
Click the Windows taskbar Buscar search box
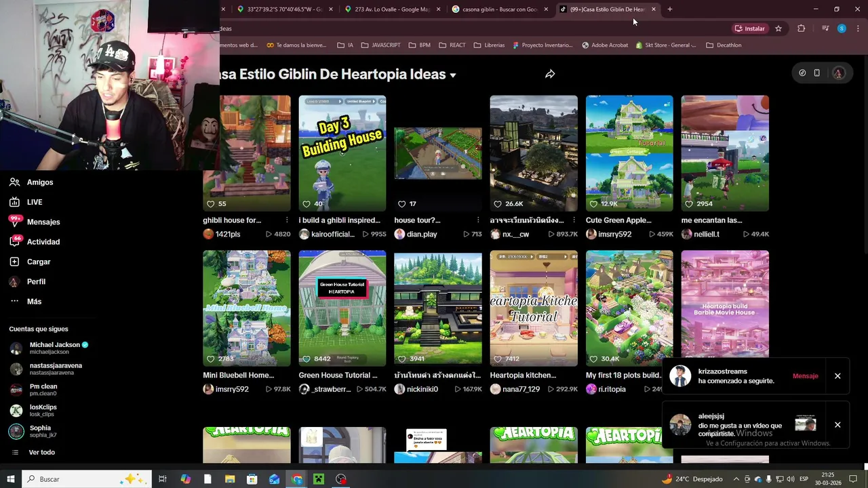pos(87,479)
